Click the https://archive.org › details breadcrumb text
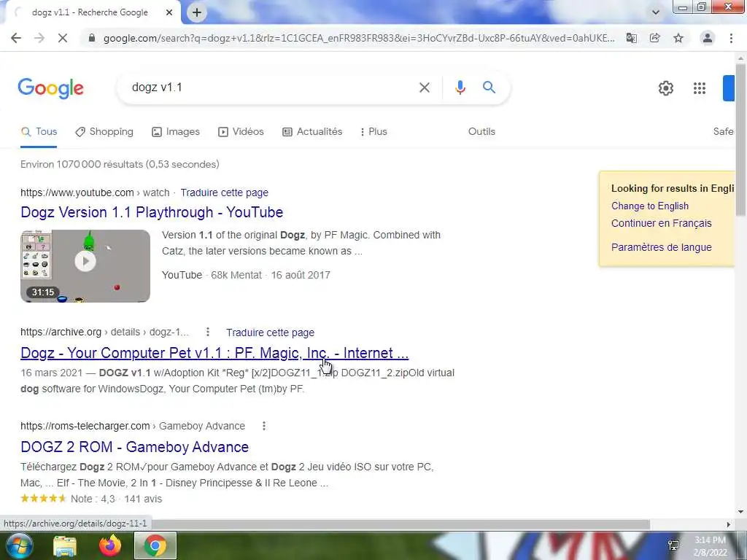This screenshot has width=747, height=560. pos(104,332)
